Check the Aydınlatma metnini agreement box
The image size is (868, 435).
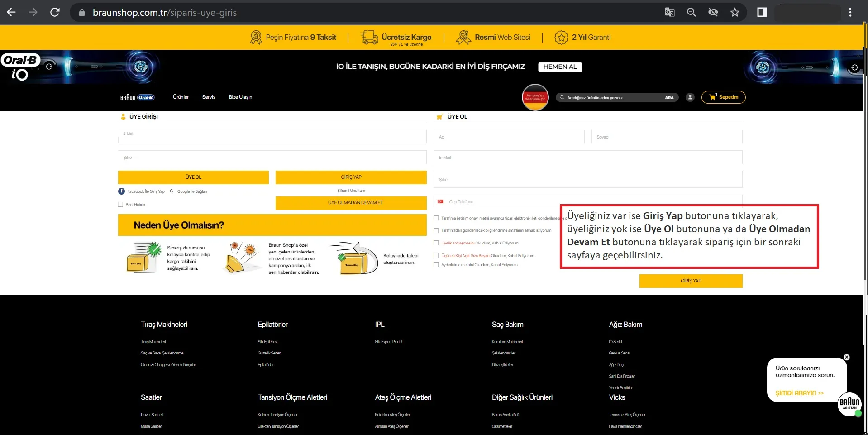coord(436,265)
